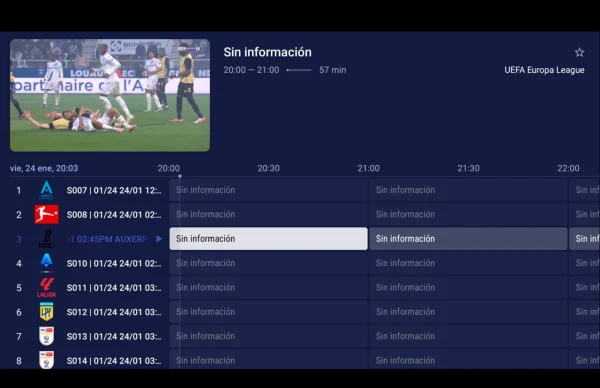Viewport: 600px width, 388px height.
Task: Select the 20:00 program on channel 2
Action: click(x=269, y=214)
